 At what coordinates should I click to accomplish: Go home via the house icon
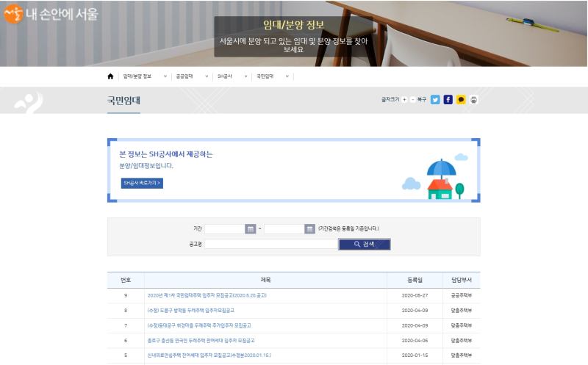pyautogui.click(x=110, y=76)
